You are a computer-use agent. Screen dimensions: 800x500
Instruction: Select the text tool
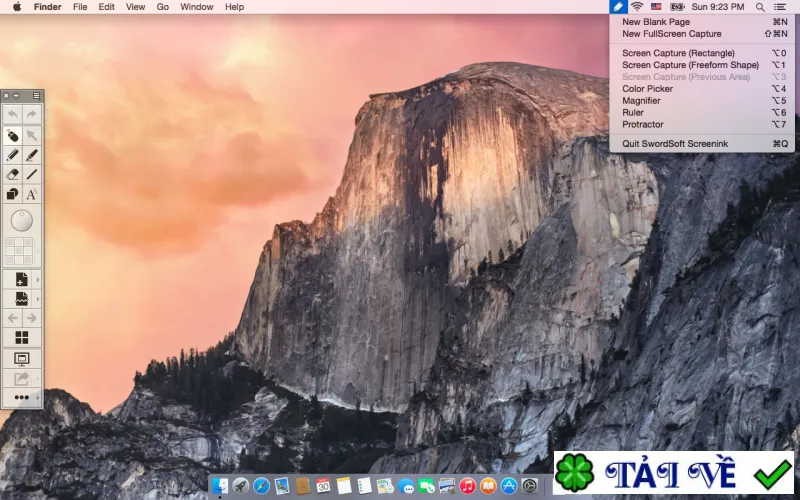click(32, 194)
